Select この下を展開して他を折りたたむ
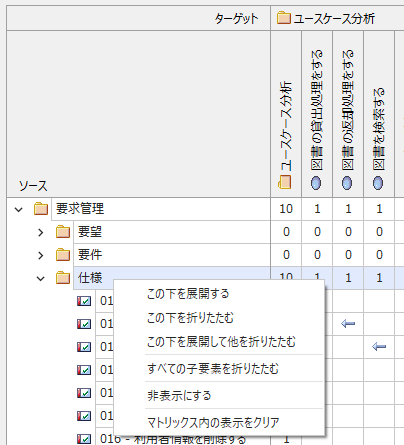Viewport: 404px width, 445px height. (221, 342)
